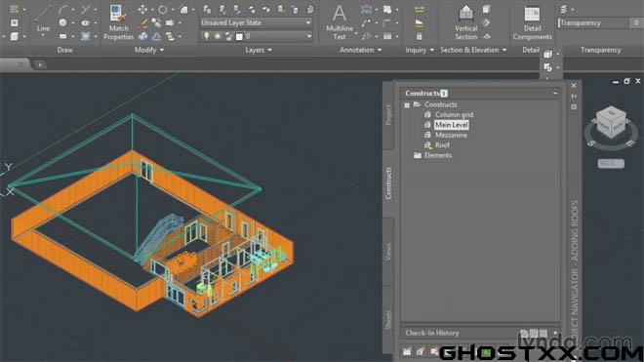Viewport: 644px width, 362px height.
Task: Select the Multiline Text tool
Action: (340, 22)
